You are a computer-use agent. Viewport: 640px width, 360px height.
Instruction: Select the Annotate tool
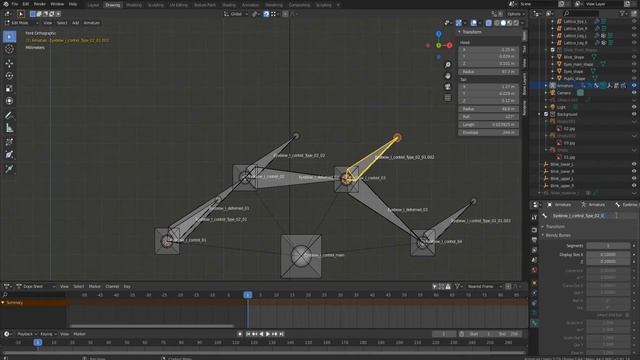(x=9, y=116)
